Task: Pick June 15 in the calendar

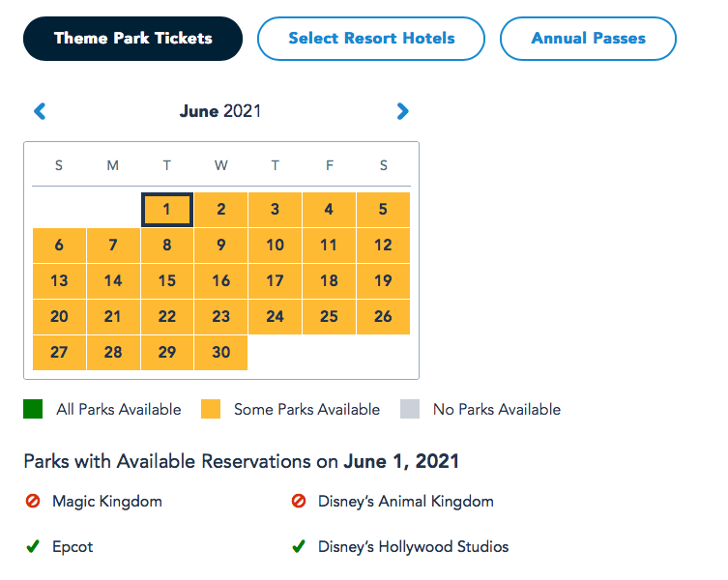Action: pyautogui.click(x=167, y=281)
